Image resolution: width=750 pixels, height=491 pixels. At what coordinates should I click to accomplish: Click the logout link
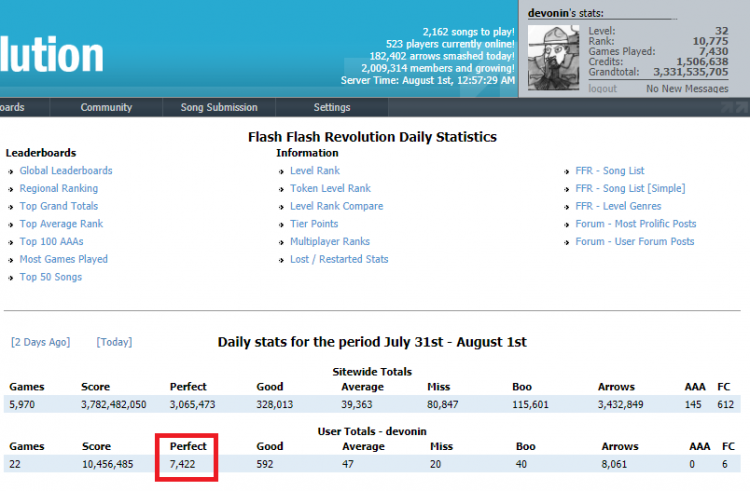pos(602,89)
